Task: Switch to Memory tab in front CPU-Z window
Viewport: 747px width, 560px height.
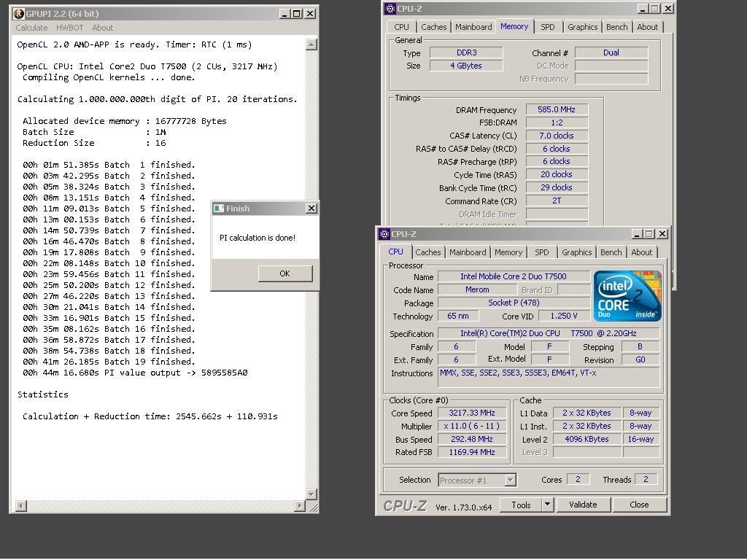Action: (508, 252)
